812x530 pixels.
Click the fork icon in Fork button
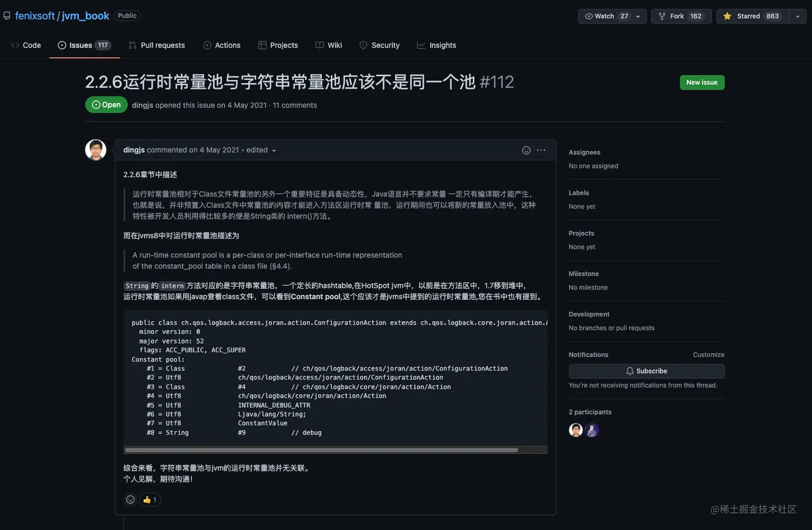662,16
